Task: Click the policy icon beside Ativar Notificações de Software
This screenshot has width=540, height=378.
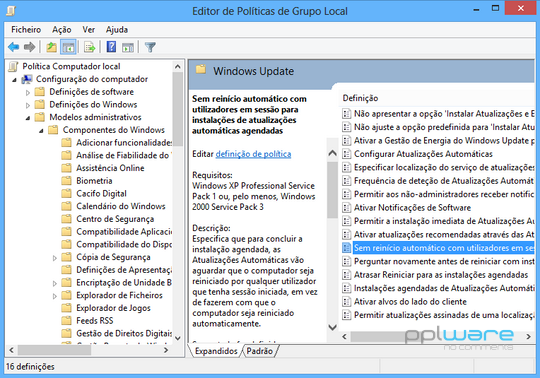Action: 346,208
